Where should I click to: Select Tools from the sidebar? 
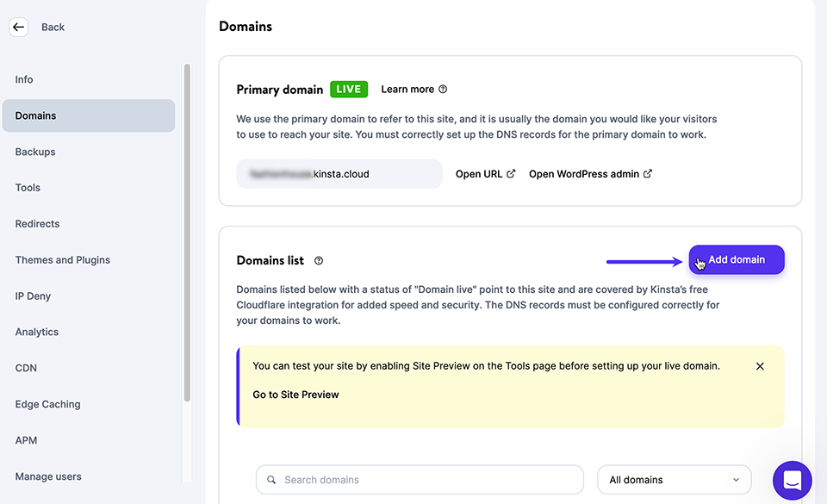pyautogui.click(x=28, y=188)
